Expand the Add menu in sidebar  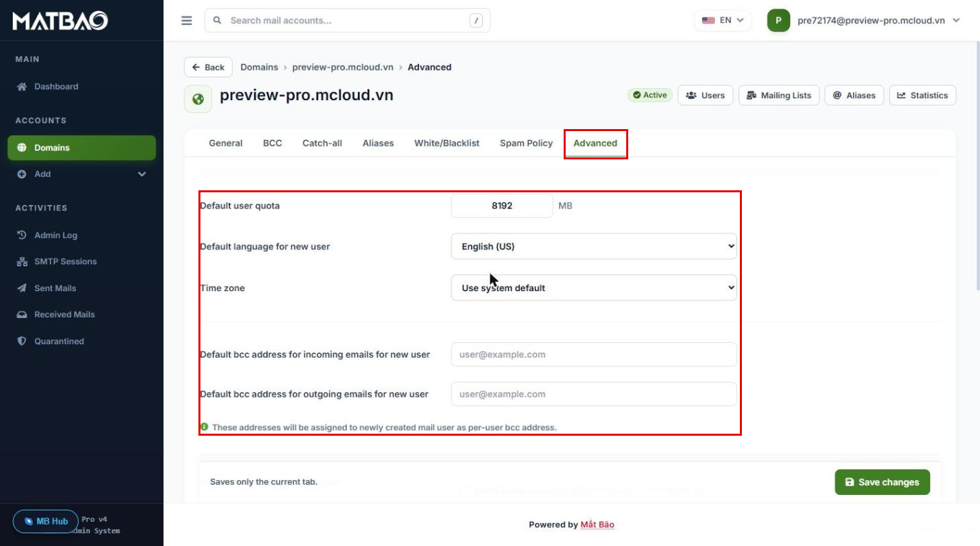(x=81, y=174)
